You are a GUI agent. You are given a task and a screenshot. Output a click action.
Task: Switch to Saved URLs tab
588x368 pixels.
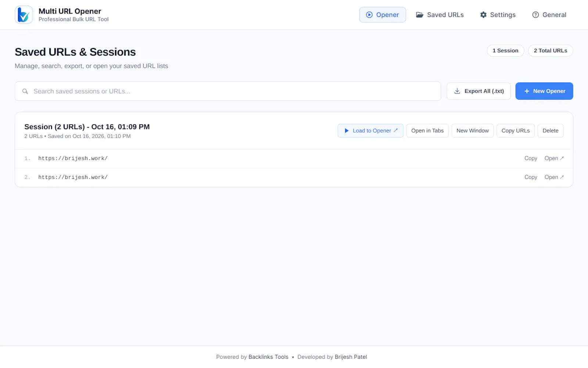440,15
